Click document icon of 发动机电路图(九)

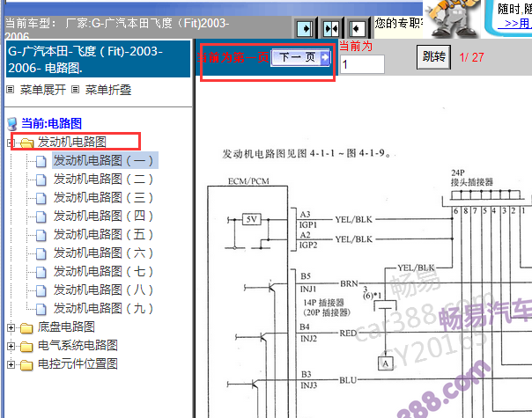pos(41,309)
